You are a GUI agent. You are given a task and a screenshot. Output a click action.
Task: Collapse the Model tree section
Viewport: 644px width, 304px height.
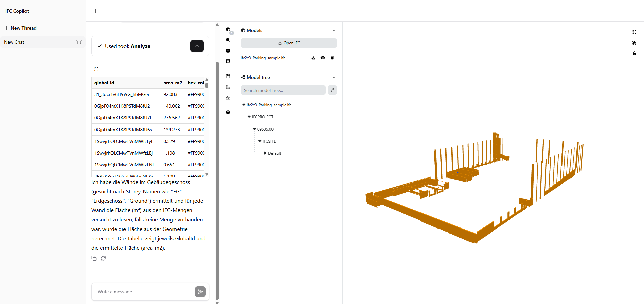click(334, 77)
